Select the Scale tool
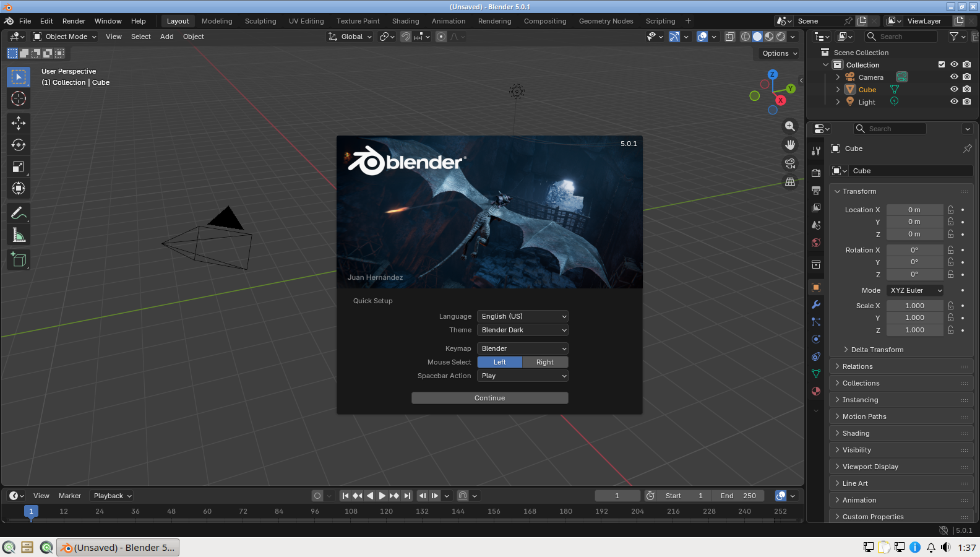Screen dimensions: 980x557 [19, 166]
